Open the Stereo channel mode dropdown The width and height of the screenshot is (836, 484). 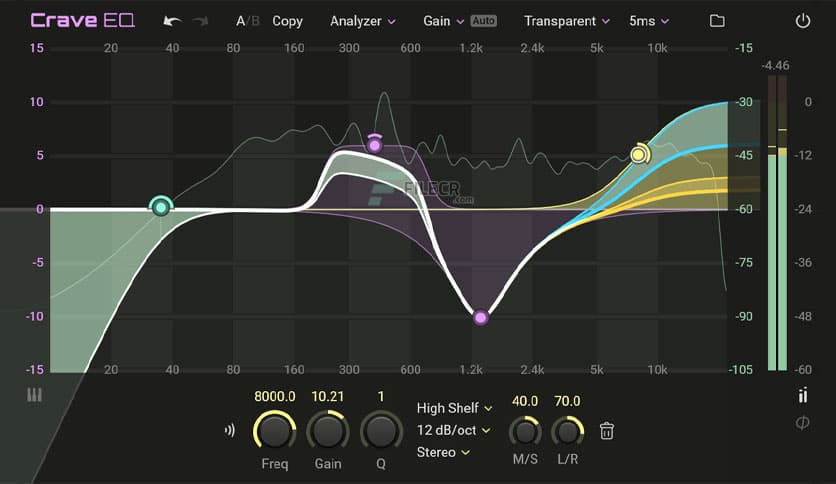(x=443, y=453)
